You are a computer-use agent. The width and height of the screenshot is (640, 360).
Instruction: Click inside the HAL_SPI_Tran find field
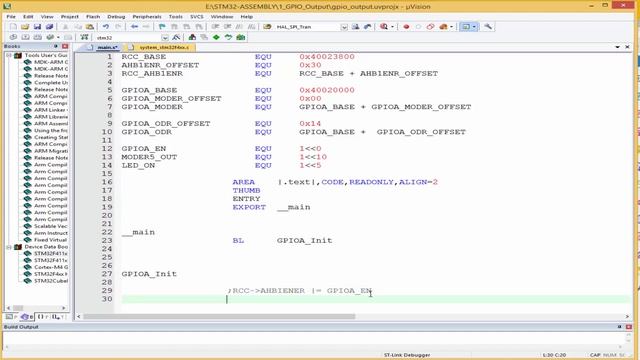[307, 27]
